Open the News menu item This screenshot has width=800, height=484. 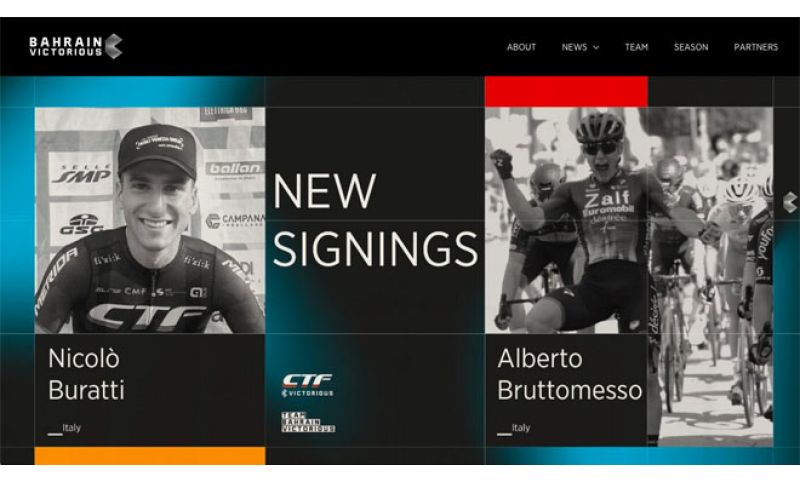pos(574,47)
